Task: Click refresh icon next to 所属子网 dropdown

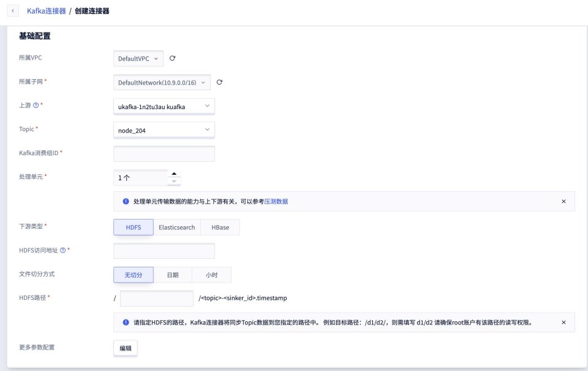Action: click(219, 82)
